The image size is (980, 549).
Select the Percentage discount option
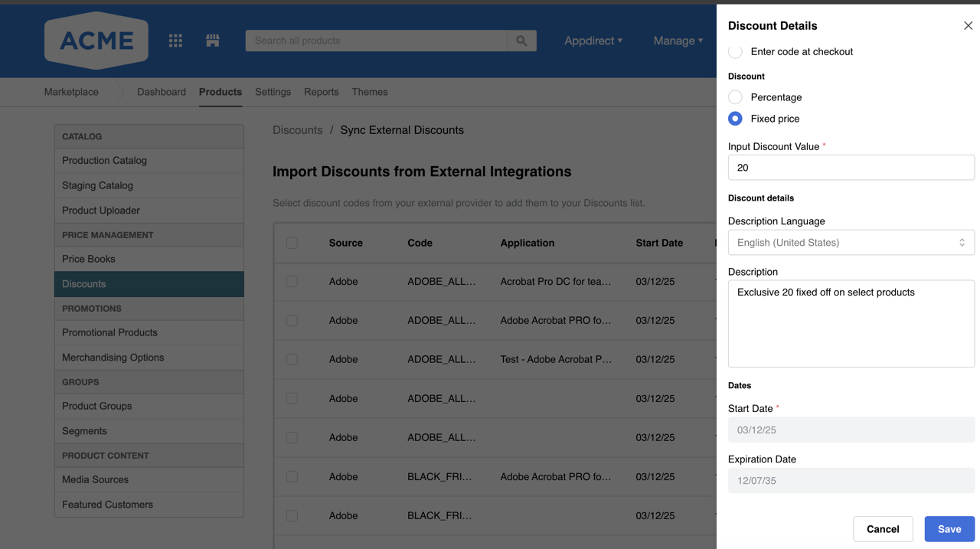coord(735,97)
